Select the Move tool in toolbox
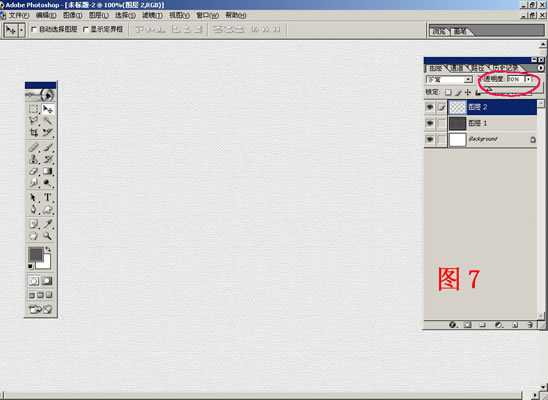The image size is (548, 400). coord(47,109)
